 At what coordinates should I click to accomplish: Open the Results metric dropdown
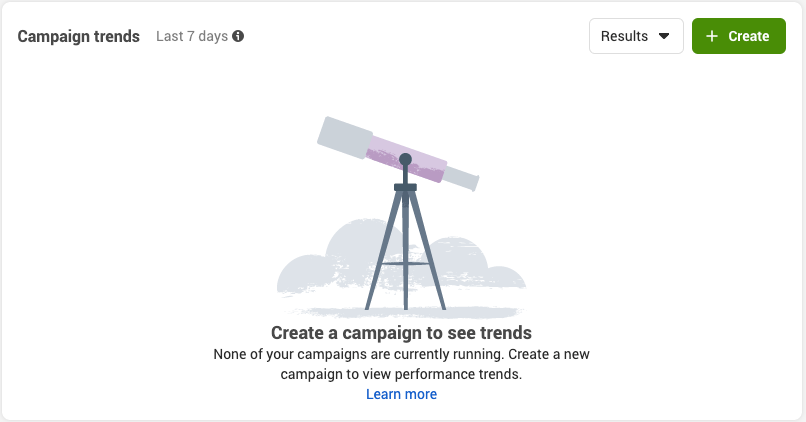636,36
